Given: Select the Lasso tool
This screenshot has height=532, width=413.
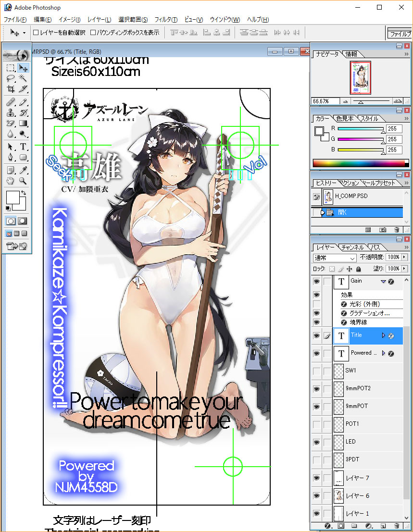Looking at the screenshot, I should 11,78.
